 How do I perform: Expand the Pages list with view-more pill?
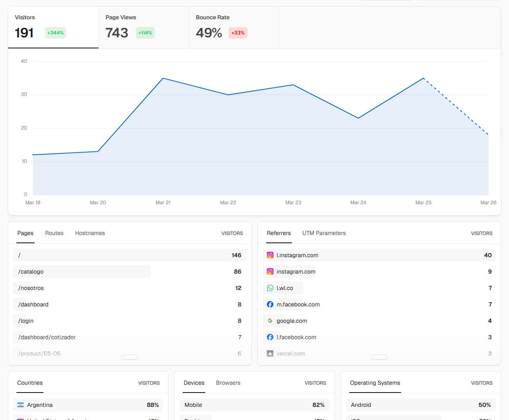(130, 357)
